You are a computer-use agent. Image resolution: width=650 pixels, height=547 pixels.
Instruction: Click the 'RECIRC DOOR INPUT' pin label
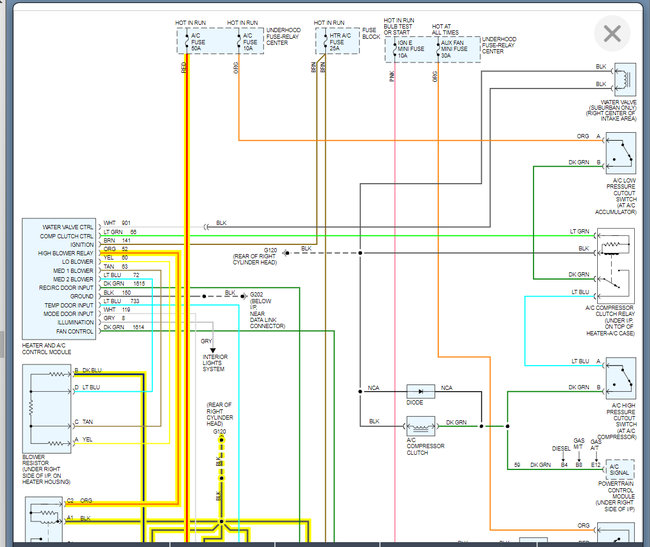point(66,288)
